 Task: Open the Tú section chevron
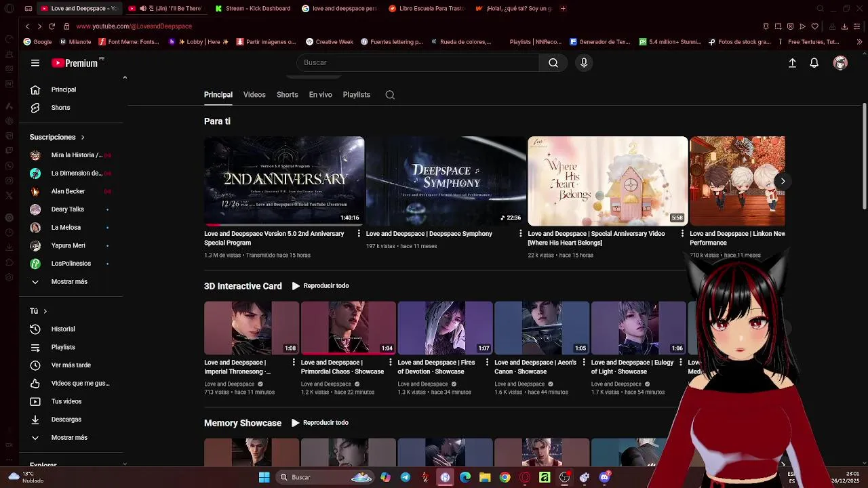click(x=45, y=311)
